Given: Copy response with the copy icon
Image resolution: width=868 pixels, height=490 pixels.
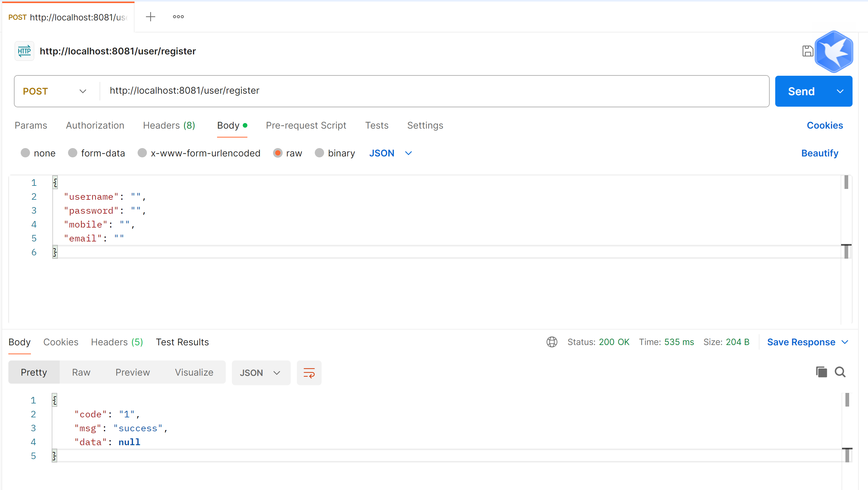Looking at the screenshot, I should (821, 372).
